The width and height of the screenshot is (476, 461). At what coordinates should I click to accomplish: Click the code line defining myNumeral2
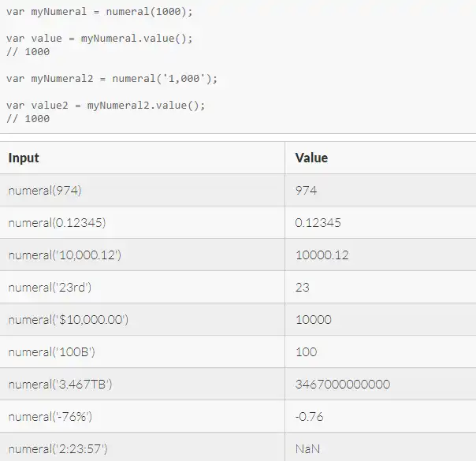pos(111,79)
